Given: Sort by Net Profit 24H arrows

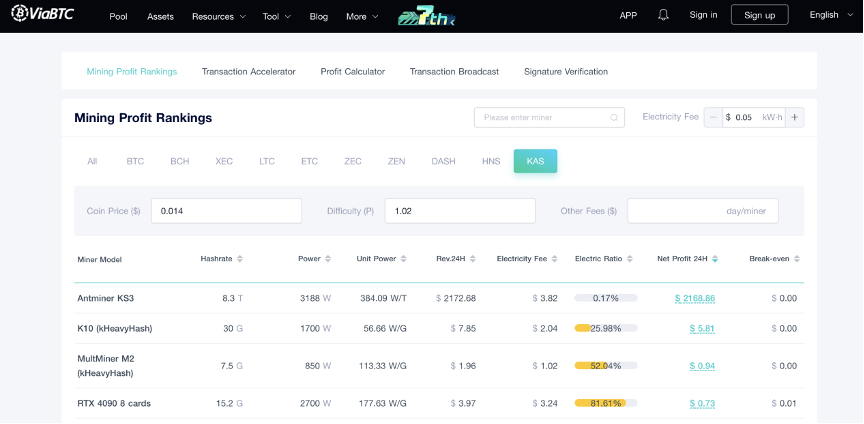Looking at the screenshot, I should 715,259.
